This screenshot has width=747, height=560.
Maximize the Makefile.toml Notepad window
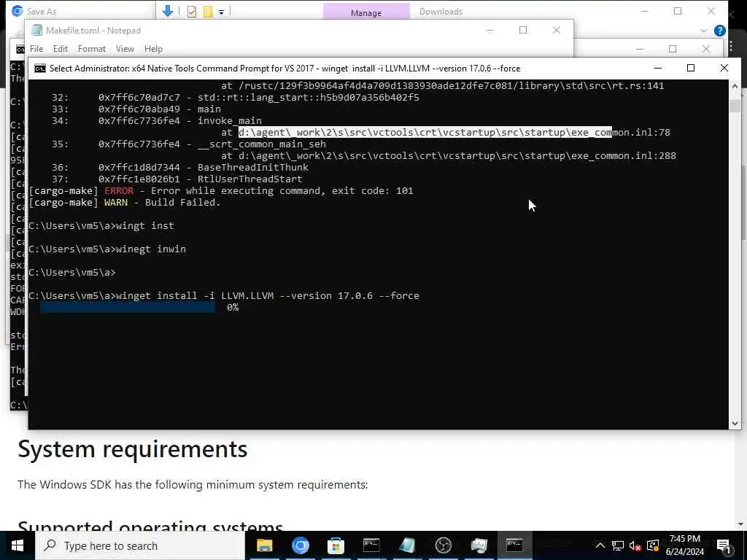(x=522, y=30)
